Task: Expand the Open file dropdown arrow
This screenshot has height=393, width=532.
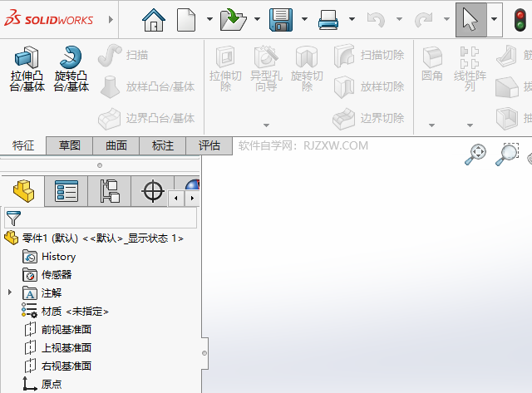Action: pyautogui.click(x=257, y=19)
